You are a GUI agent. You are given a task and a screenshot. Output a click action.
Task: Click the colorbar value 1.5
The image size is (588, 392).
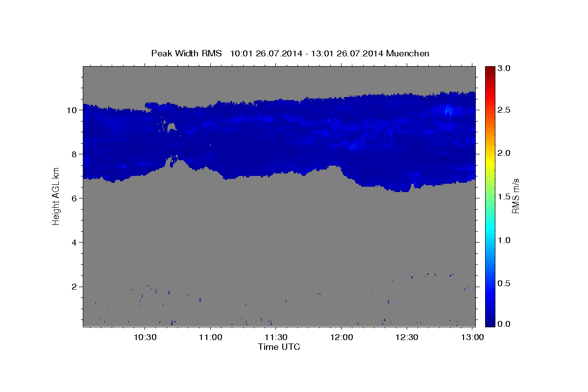pyautogui.click(x=504, y=196)
